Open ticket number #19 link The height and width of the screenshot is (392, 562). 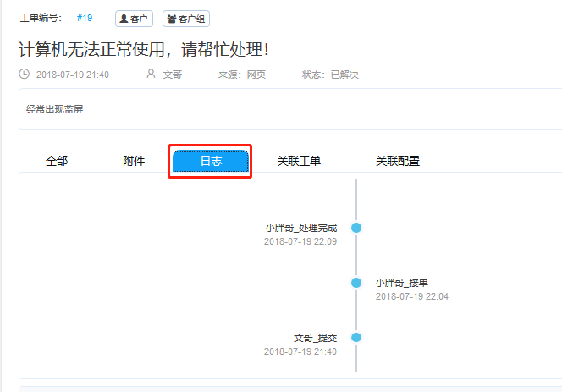[84, 18]
